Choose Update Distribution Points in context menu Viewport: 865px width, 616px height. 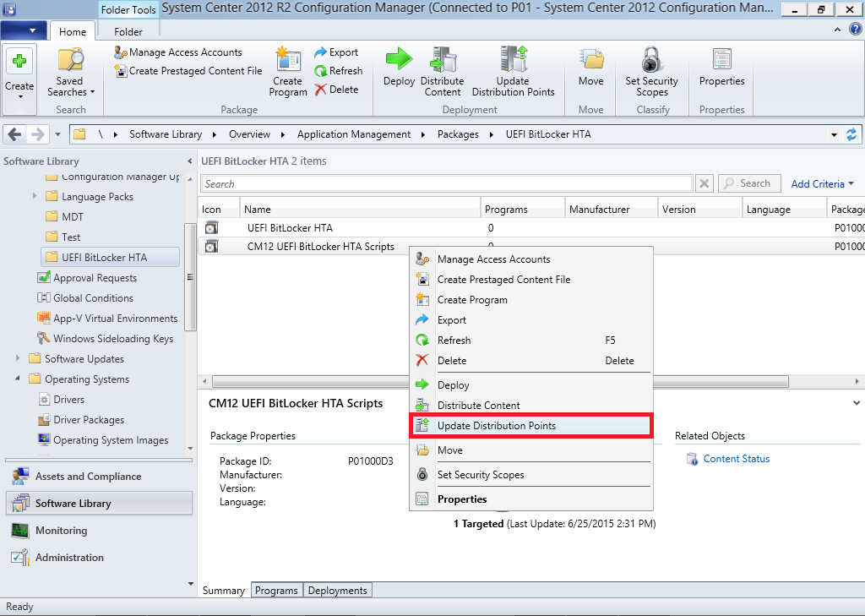pyautogui.click(x=531, y=426)
